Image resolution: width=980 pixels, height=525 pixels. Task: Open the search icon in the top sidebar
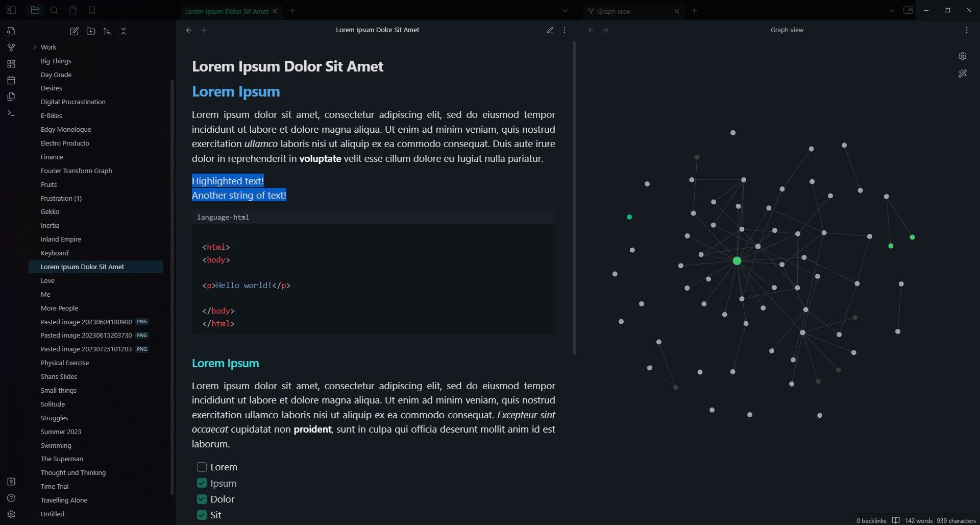pos(54,10)
